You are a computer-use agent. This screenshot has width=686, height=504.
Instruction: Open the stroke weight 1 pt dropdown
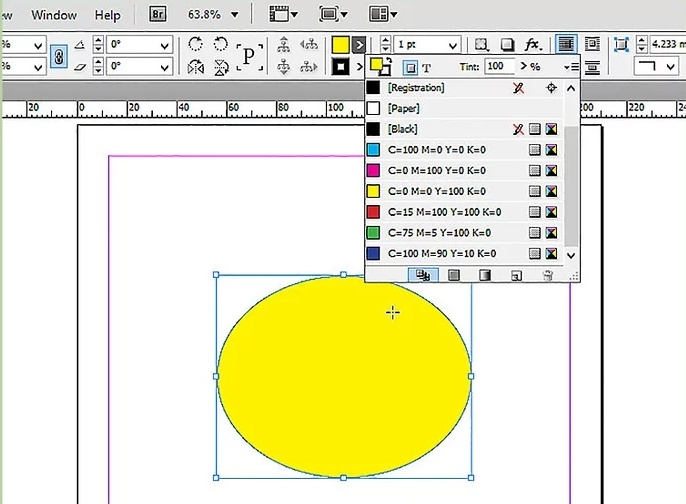[453, 45]
